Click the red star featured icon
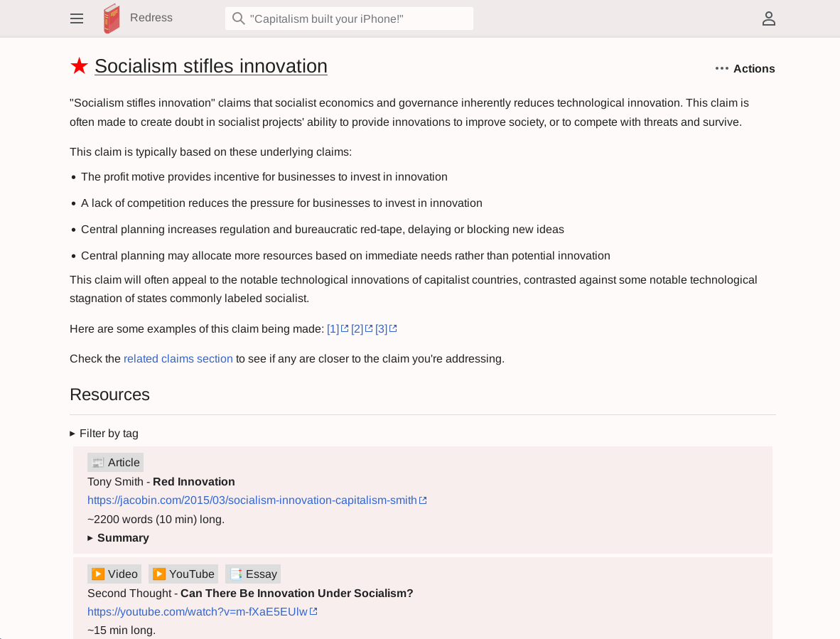 coord(79,66)
